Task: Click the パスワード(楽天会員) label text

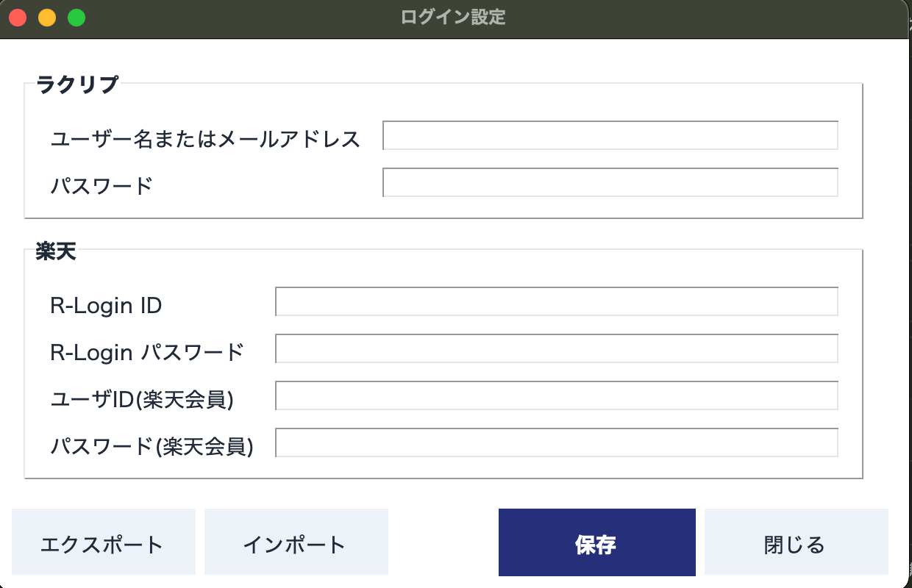Action: coord(152,446)
